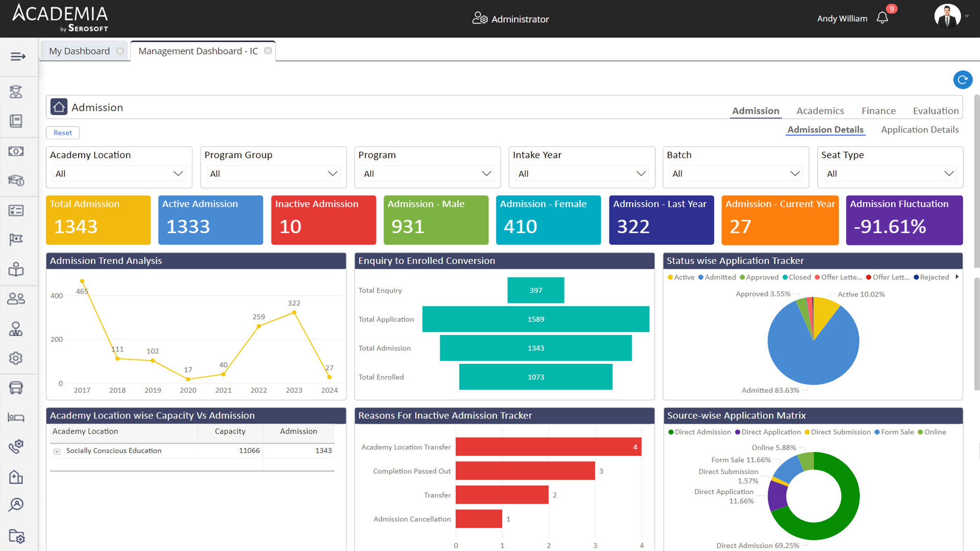Open the graduate student sidebar icon

[x=16, y=92]
